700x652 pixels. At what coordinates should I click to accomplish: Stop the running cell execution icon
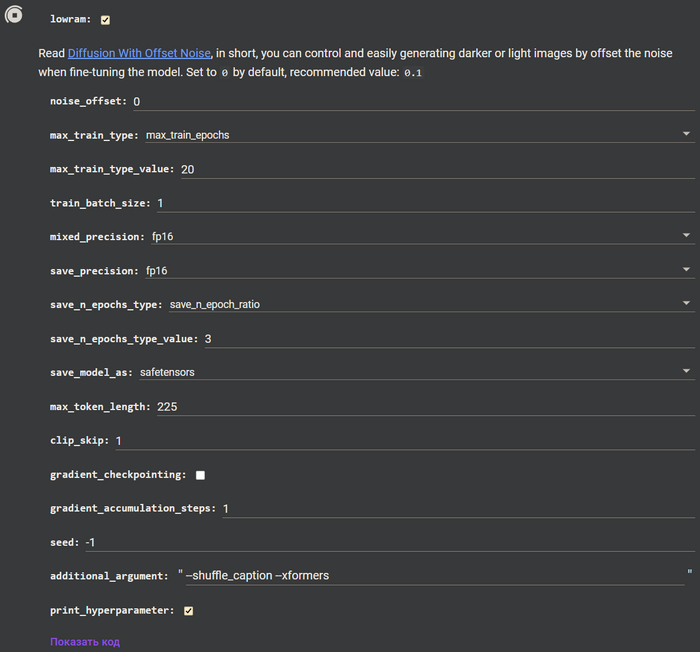click(14, 16)
